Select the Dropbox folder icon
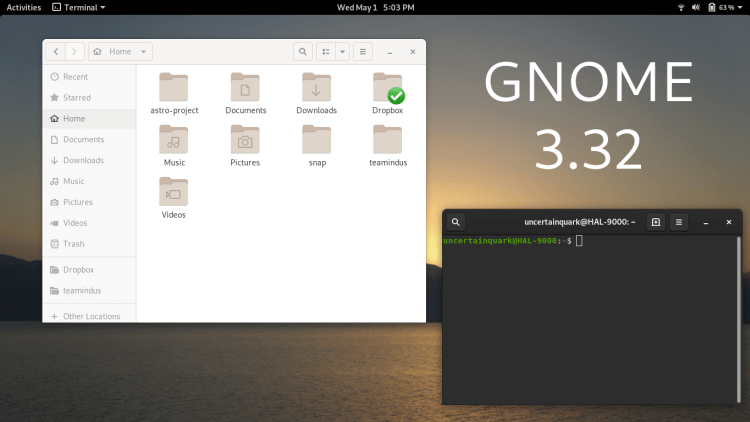This screenshot has width=750, height=422. (x=387, y=88)
